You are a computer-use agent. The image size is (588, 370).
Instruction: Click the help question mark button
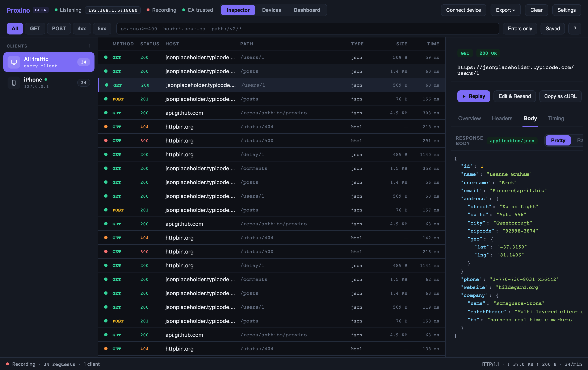coord(575,29)
